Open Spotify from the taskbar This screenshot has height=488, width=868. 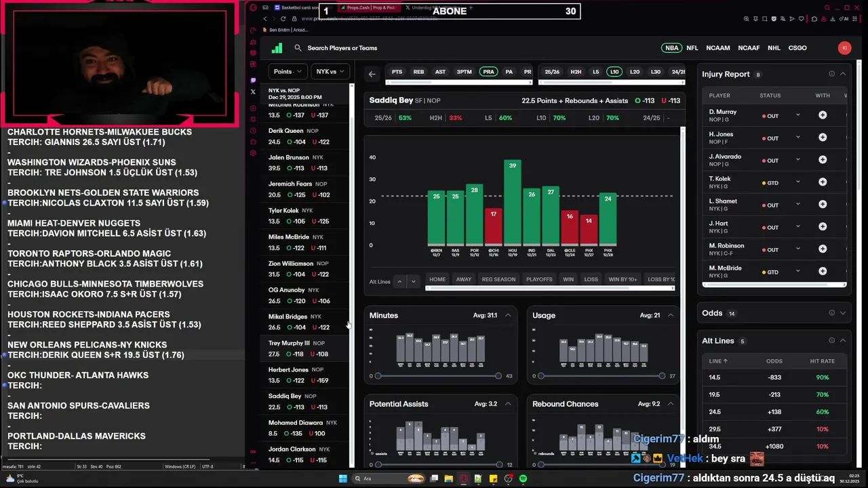click(x=524, y=479)
